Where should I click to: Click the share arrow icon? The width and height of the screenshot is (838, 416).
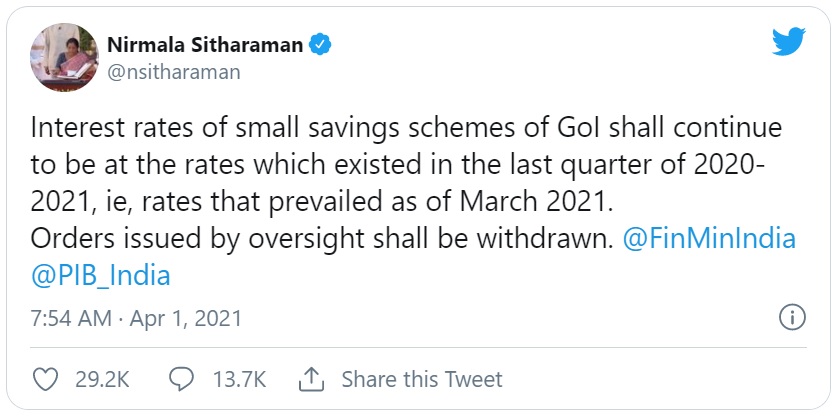tap(313, 380)
